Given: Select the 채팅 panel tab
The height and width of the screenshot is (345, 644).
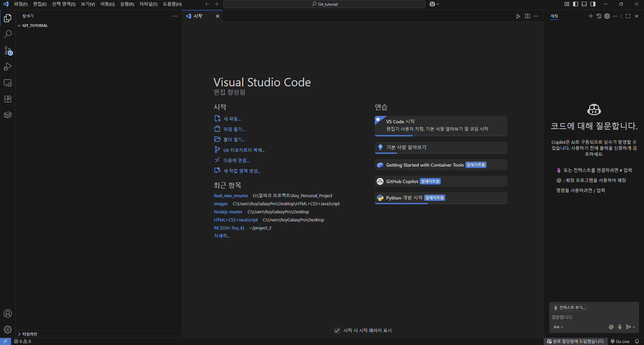Looking at the screenshot, I should [x=554, y=16].
